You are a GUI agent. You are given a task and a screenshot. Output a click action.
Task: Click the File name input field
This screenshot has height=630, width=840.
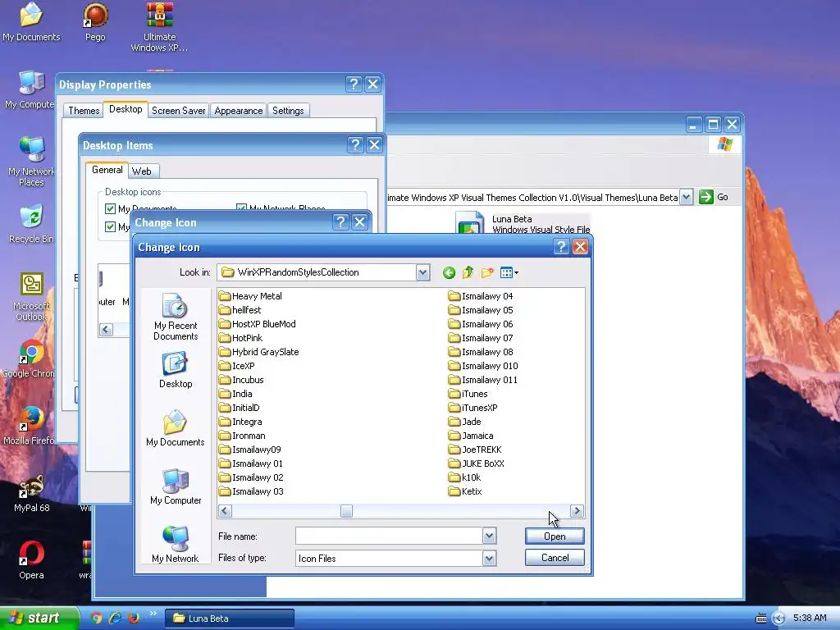(389, 536)
